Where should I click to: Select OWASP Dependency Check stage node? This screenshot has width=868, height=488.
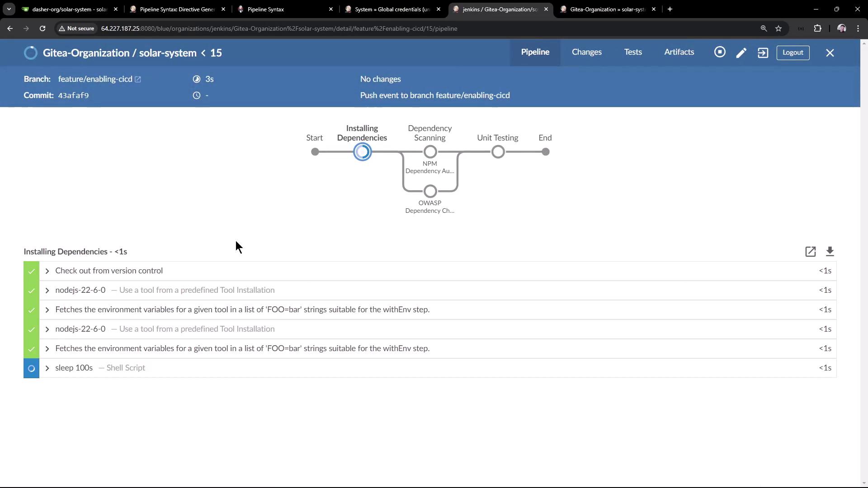click(430, 192)
